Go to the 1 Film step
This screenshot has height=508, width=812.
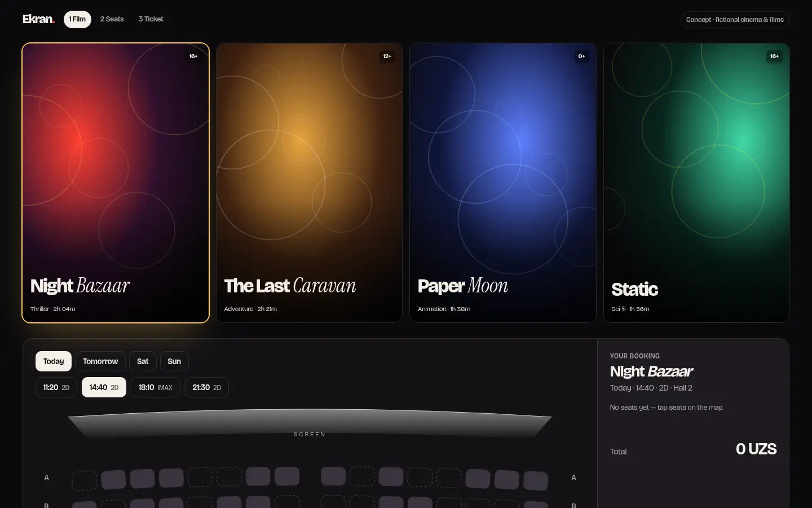77,19
